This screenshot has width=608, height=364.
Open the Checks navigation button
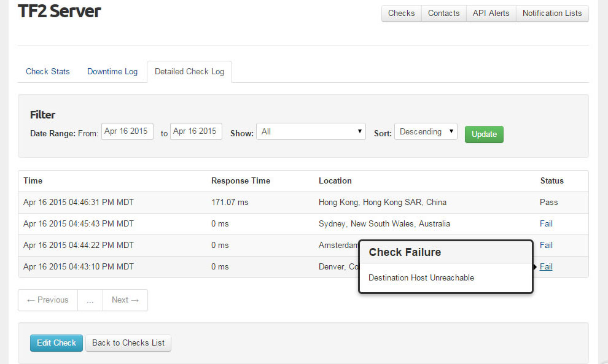[x=401, y=13]
